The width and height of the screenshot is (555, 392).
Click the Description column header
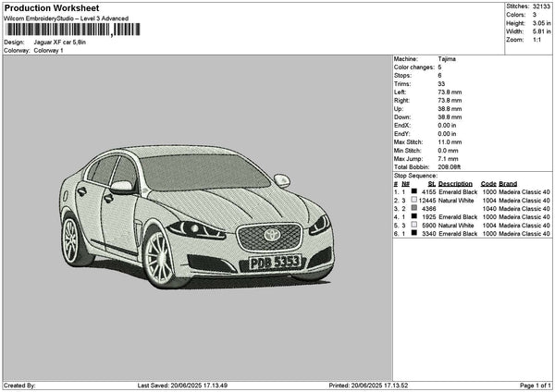tap(455, 183)
